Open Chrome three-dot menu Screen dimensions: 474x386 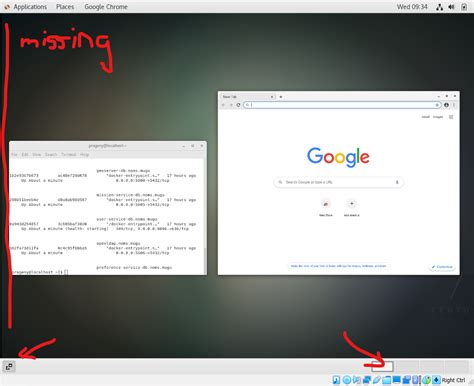454,105
